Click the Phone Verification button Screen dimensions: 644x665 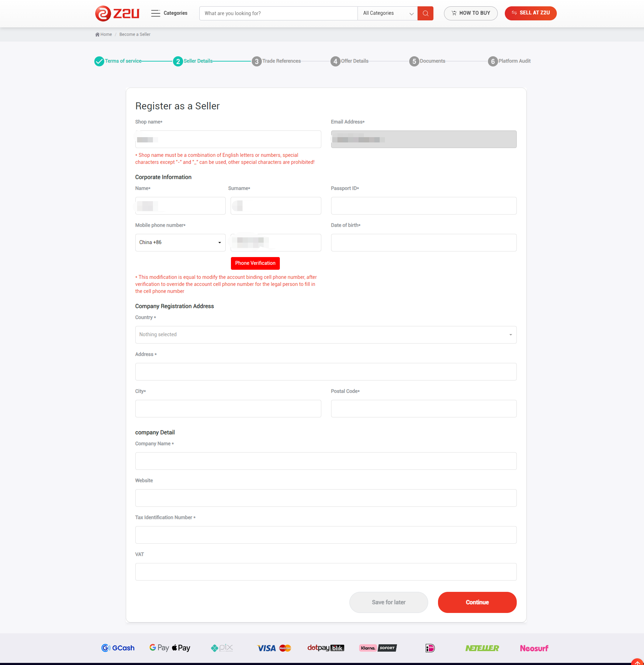coord(255,263)
